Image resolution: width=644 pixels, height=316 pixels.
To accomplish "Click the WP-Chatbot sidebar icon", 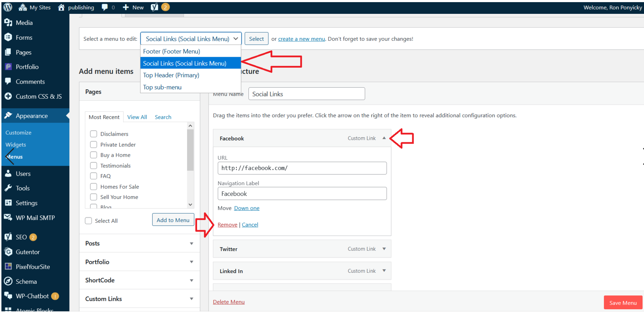I will (x=8, y=296).
